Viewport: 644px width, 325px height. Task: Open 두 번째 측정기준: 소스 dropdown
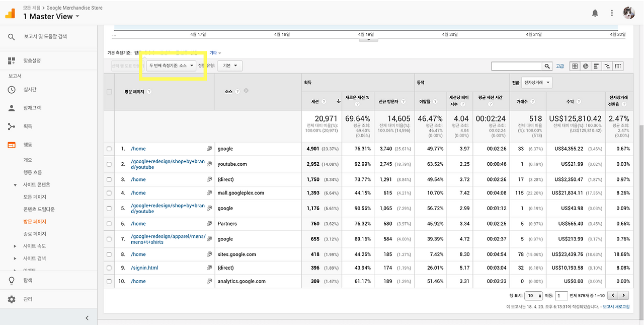coord(171,66)
